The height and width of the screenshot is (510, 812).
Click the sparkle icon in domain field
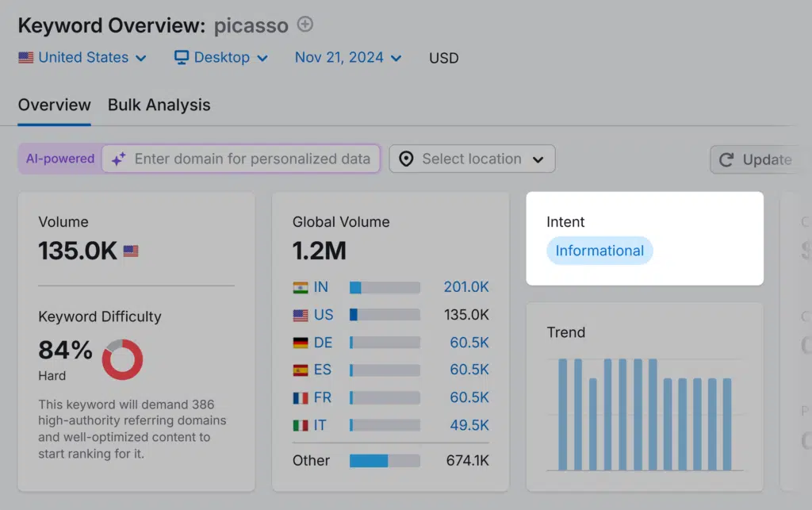118,159
